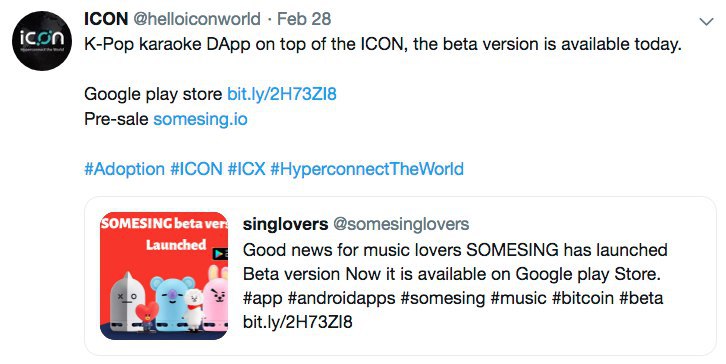Open the Feb 28 tweet timestamp
Screen dimensions: 726x364
[x=304, y=19]
